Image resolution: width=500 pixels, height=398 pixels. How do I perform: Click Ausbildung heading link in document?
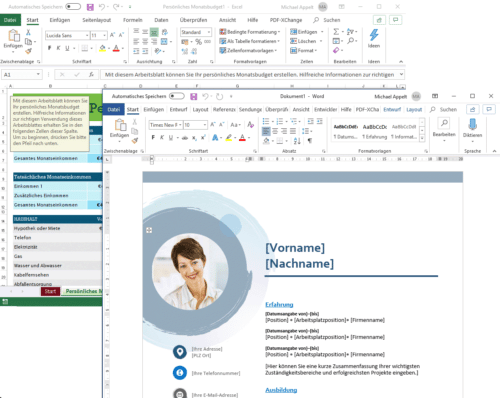point(281,390)
